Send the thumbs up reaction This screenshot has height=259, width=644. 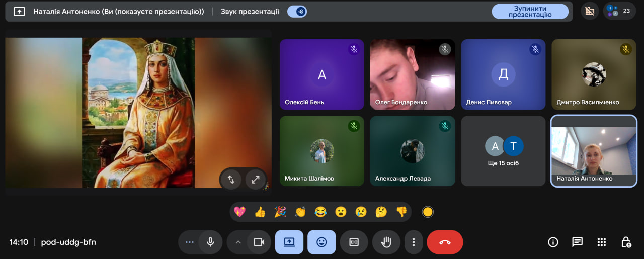(260, 212)
